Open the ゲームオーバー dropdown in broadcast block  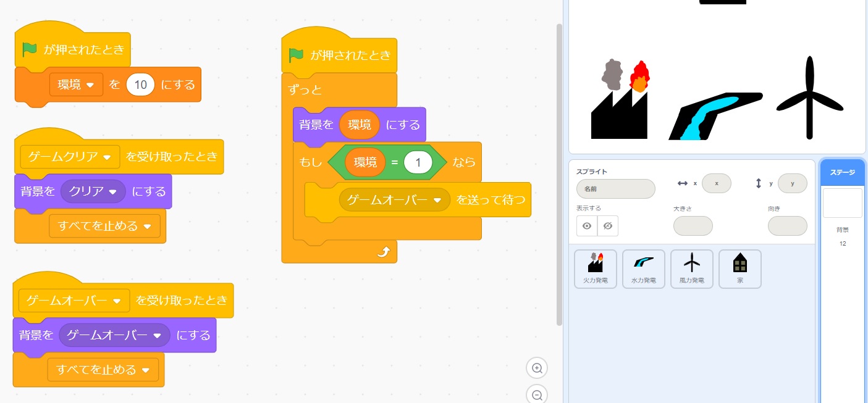tap(438, 200)
